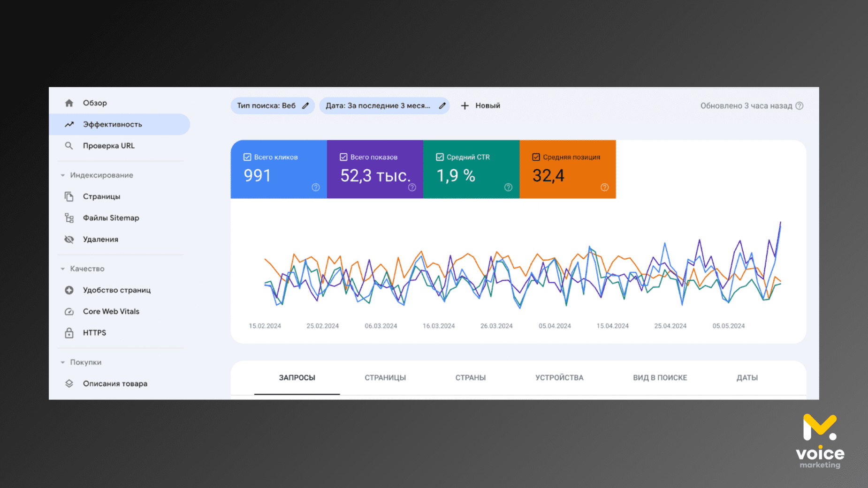
Task: Disable the Средний CTR checkbox
Action: 440,157
